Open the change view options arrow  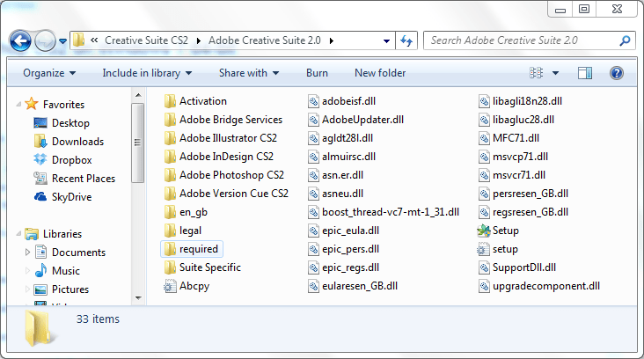pos(556,73)
